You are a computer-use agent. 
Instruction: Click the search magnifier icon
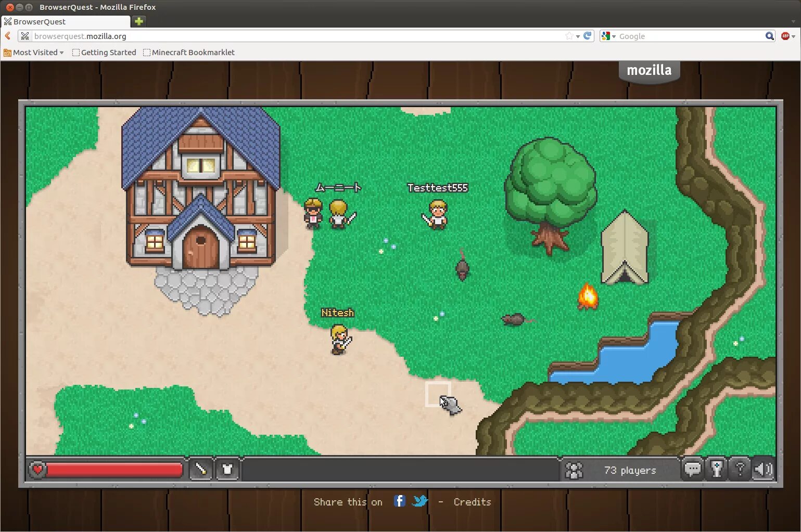coord(770,36)
